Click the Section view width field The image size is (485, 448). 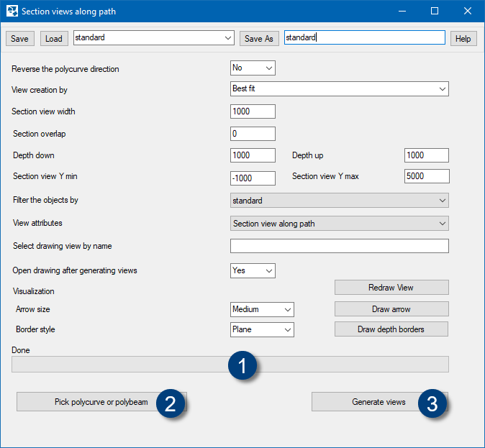point(253,111)
